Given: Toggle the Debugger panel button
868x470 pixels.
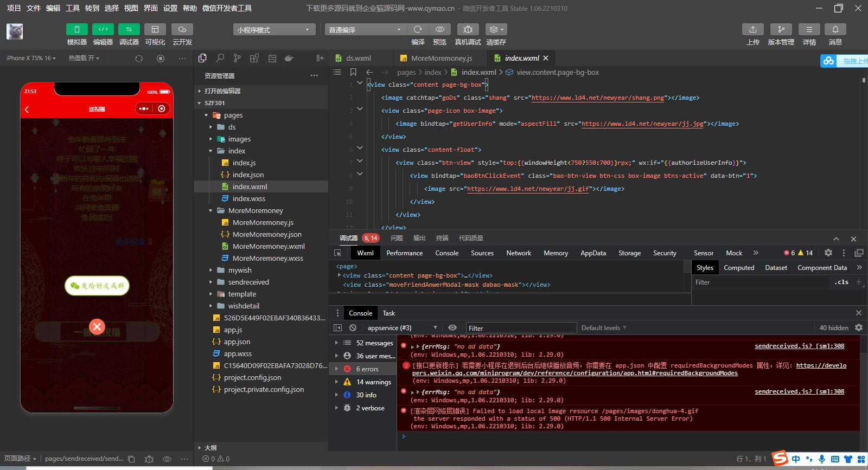Looking at the screenshot, I should coord(129,29).
